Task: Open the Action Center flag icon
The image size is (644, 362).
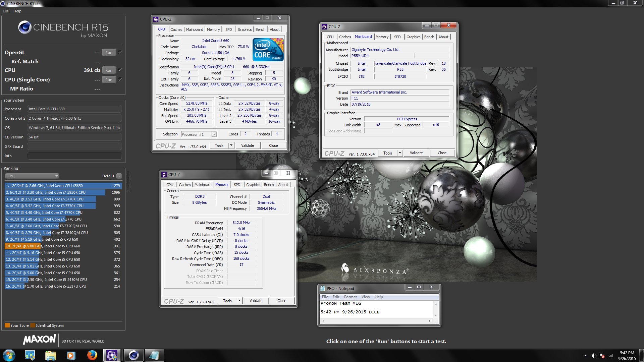Action: [602, 356]
